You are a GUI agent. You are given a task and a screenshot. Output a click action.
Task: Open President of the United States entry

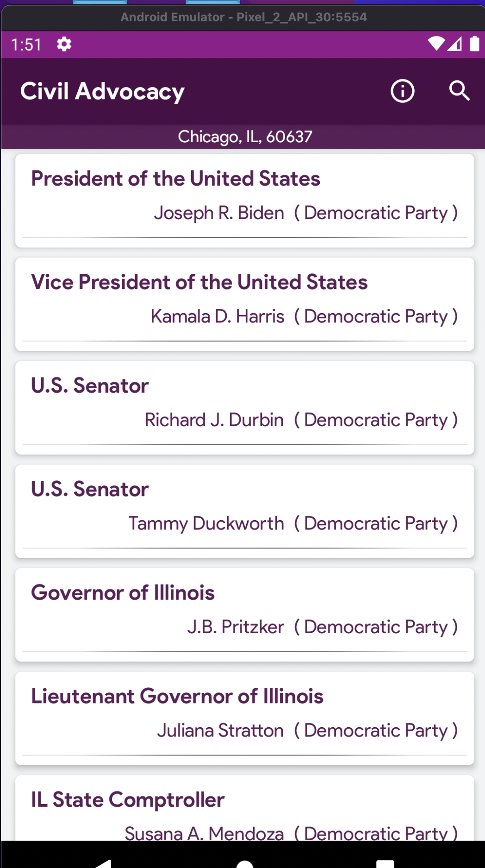point(244,200)
